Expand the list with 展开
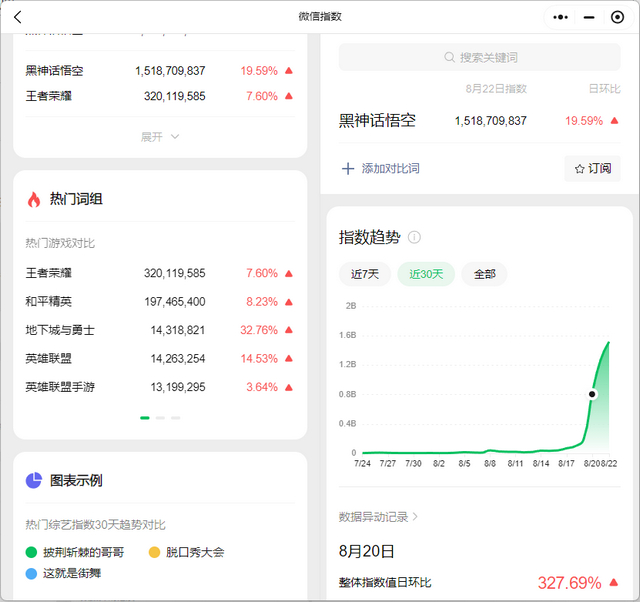Image resolution: width=640 pixels, height=602 pixels. pyautogui.click(x=160, y=137)
